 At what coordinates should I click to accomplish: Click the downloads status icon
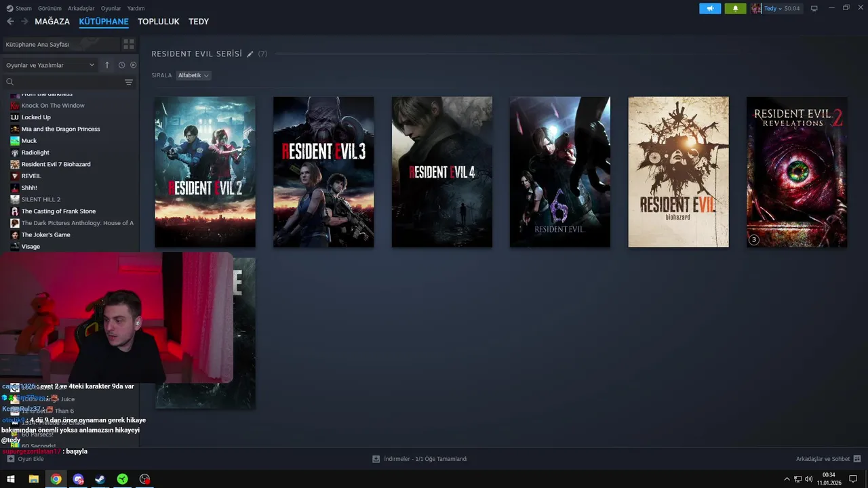pyautogui.click(x=376, y=459)
